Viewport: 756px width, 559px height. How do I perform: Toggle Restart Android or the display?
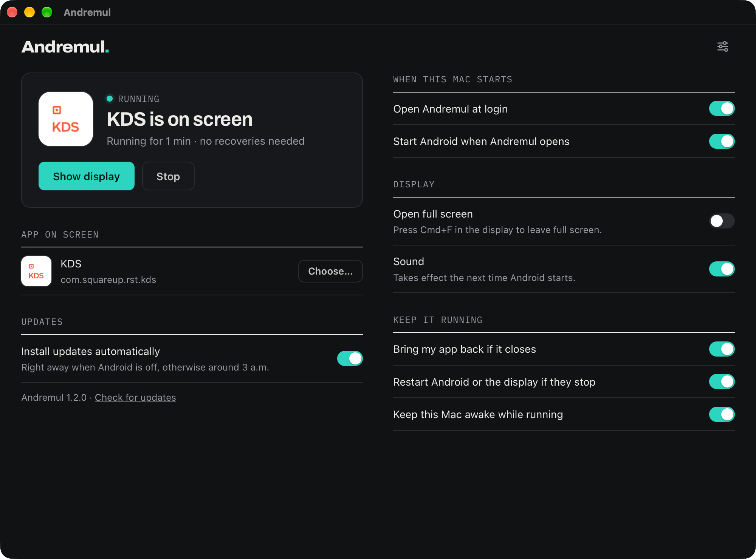pos(722,381)
